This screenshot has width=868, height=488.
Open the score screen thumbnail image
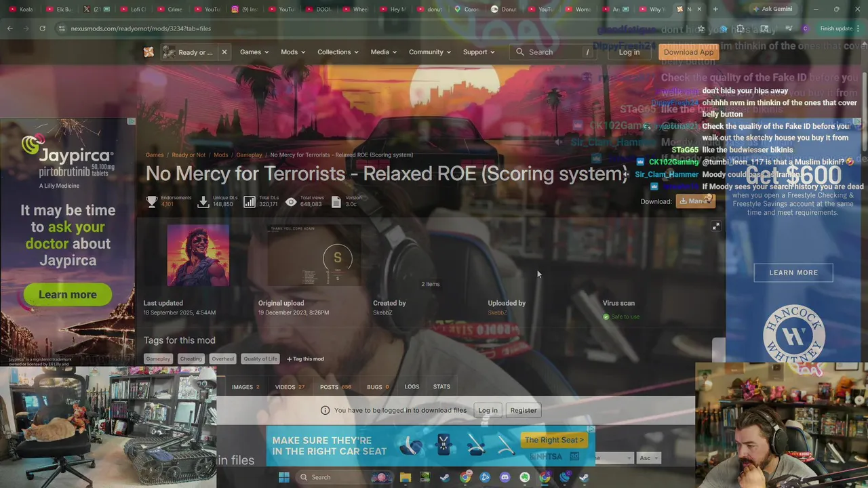pyautogui.click(x=315, y=256)
